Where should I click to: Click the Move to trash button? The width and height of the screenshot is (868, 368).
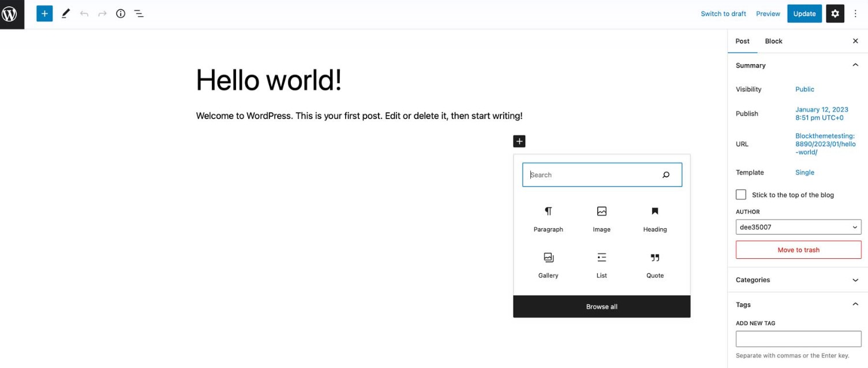798,250
